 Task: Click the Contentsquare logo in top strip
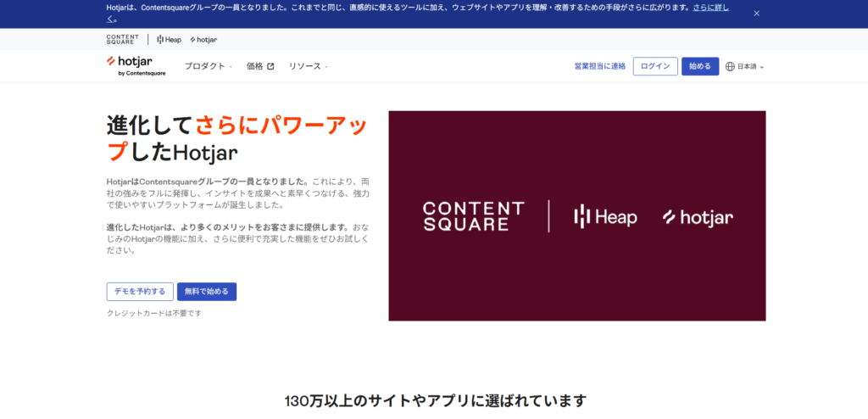(x=123, y=39)
